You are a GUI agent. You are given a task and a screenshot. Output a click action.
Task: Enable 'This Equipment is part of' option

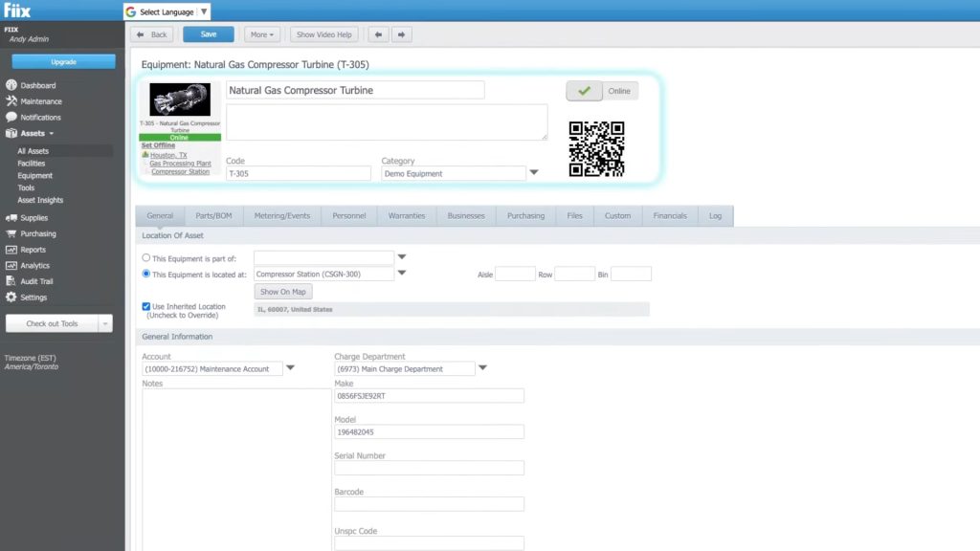coord(145,256)
